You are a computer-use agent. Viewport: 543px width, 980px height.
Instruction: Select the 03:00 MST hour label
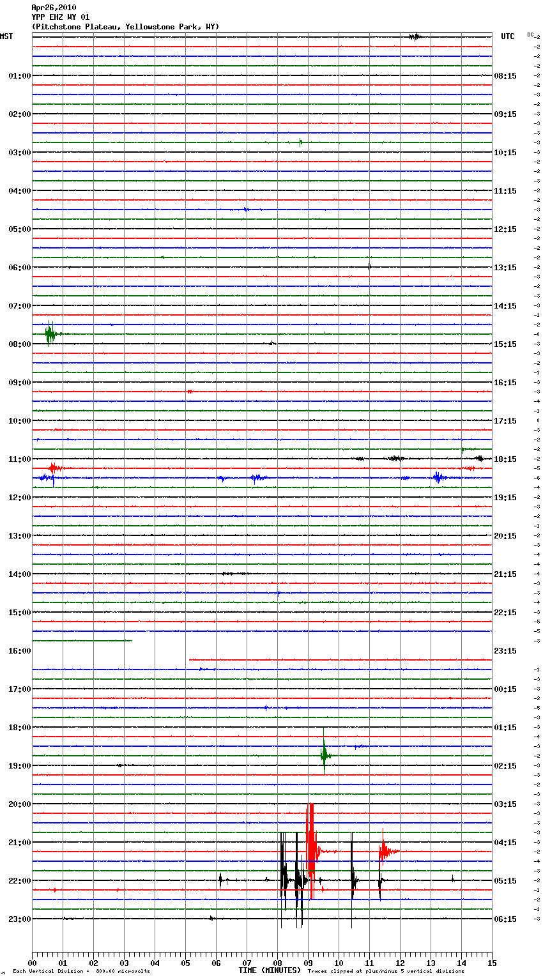[20, 153]
